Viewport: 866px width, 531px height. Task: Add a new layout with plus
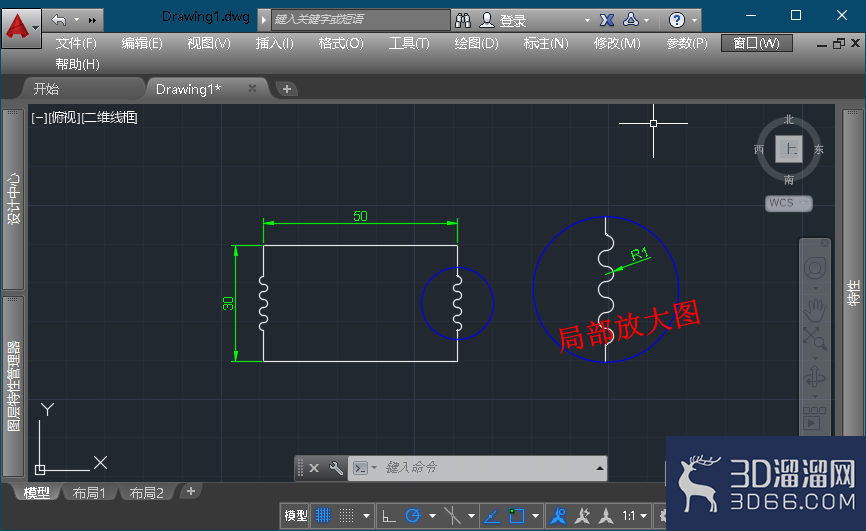point(191,491)
